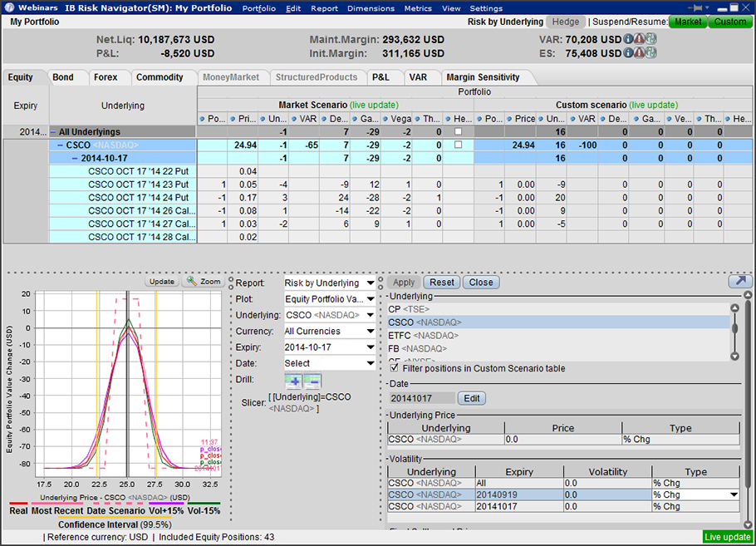756x546 pixels.
Task: Uncheck Filter positions in Custom Scenario table
Action: 395,368
